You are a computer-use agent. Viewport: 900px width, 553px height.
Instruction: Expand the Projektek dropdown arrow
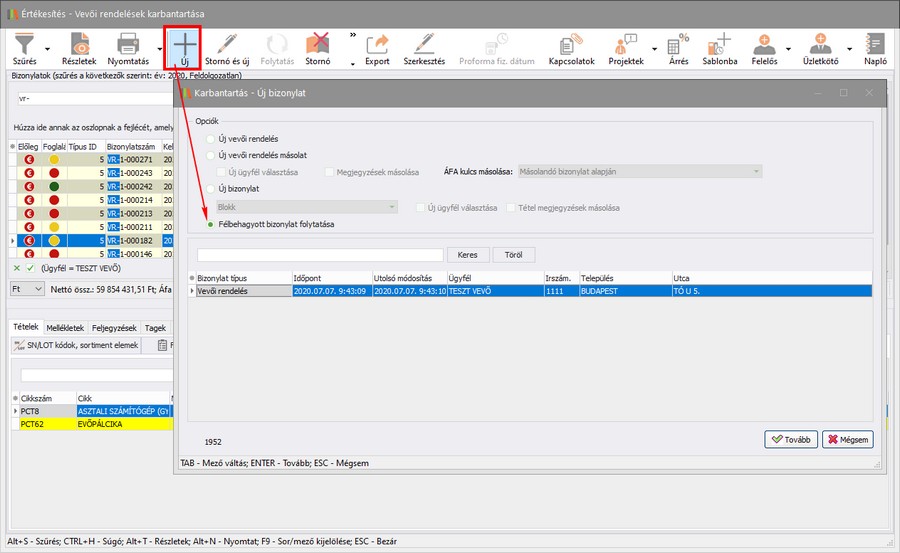(655, 48)
